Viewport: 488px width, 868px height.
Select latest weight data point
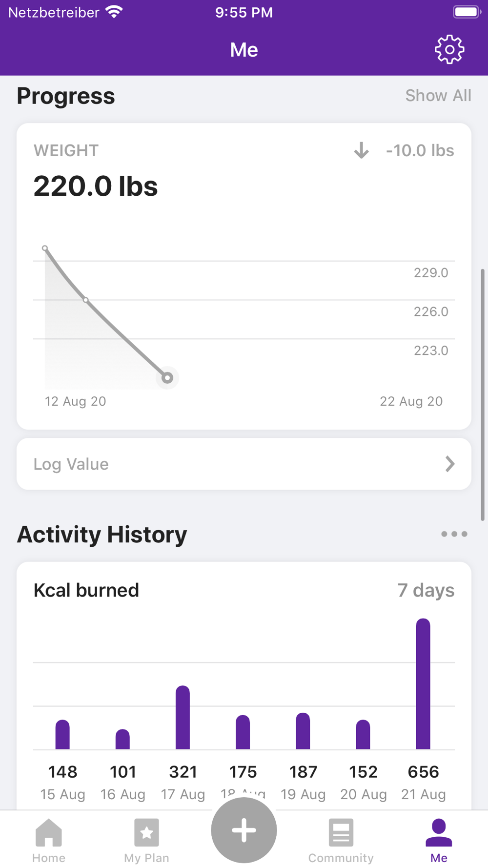(167, 377)
